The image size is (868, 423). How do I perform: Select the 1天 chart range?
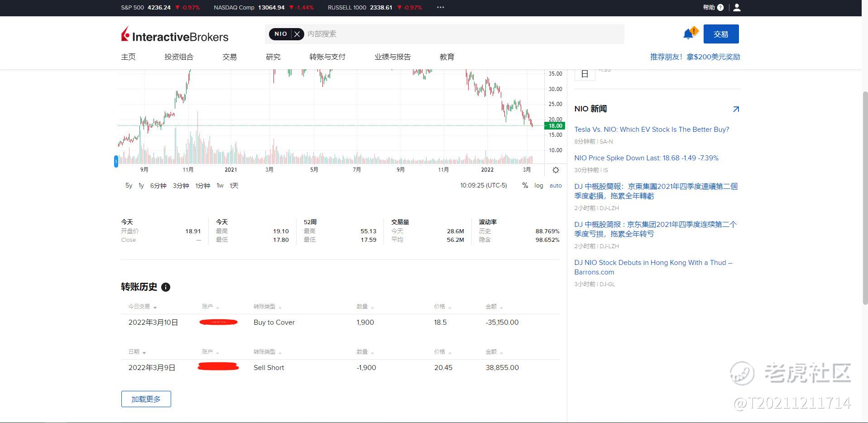(234, 186)
